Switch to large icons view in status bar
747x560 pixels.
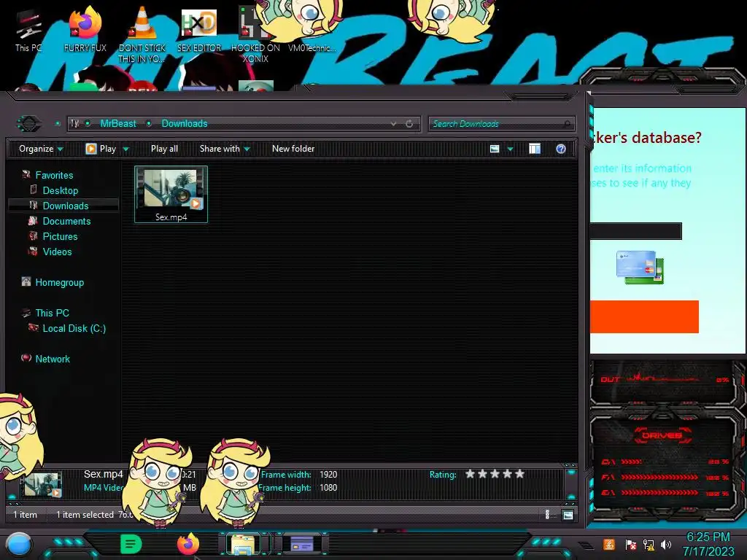[x=568, y=515]
